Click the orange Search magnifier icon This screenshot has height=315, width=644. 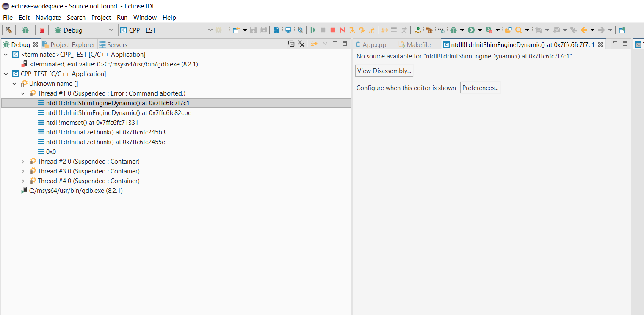coord(518,30)
